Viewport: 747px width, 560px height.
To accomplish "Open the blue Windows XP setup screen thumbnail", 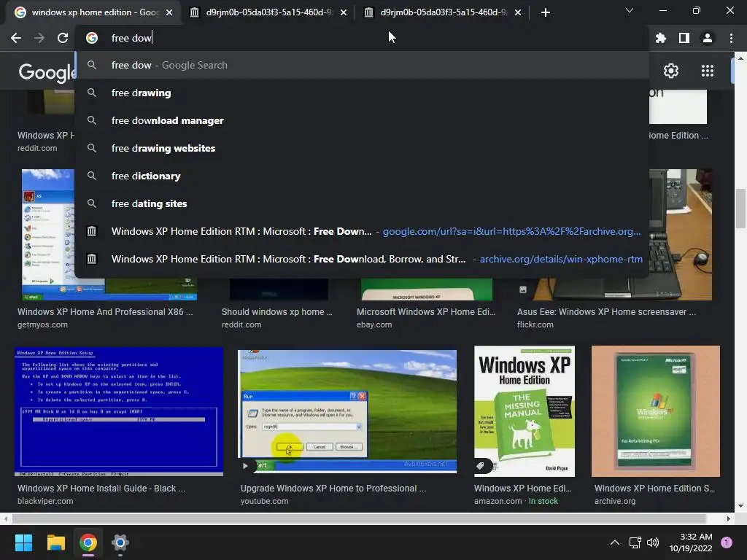I will click(x=119, y=411).
